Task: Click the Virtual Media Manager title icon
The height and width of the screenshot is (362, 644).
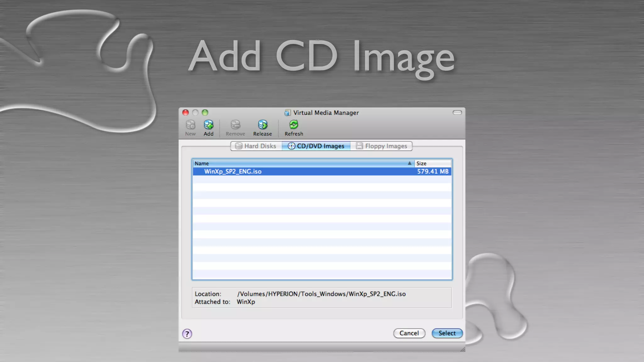Action: point(287,112)
